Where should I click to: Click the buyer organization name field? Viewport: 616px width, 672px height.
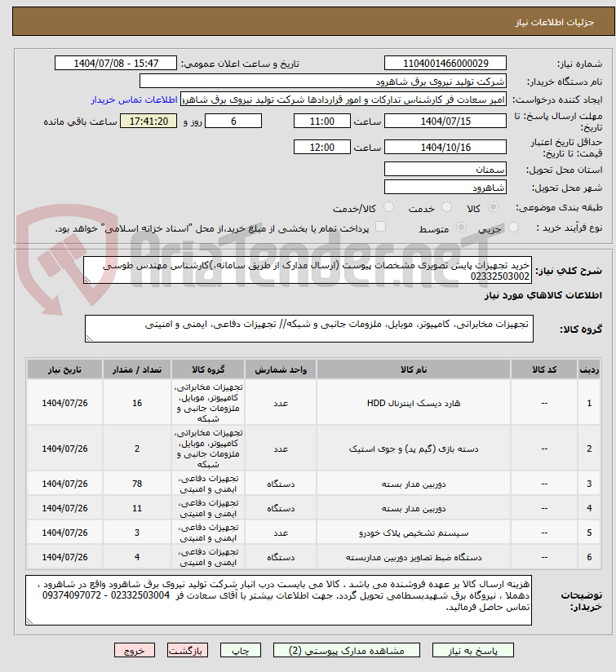click(x=323, y=81)
